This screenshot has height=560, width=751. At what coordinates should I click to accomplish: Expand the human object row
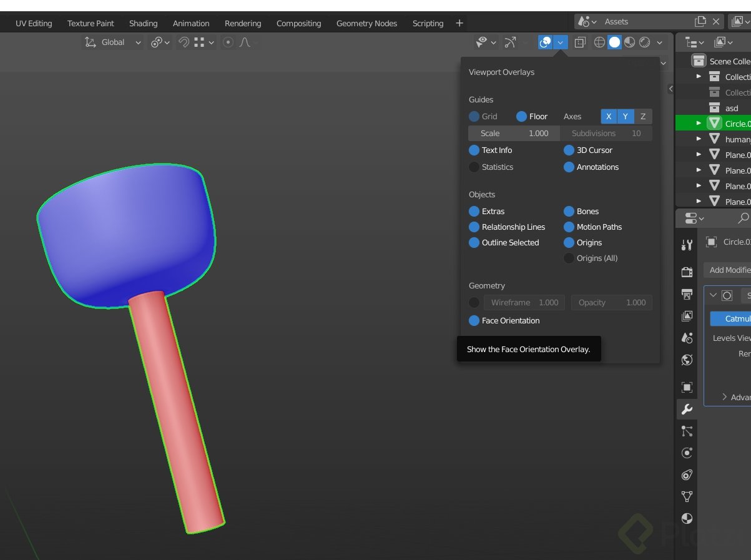(x=699, y=139)
